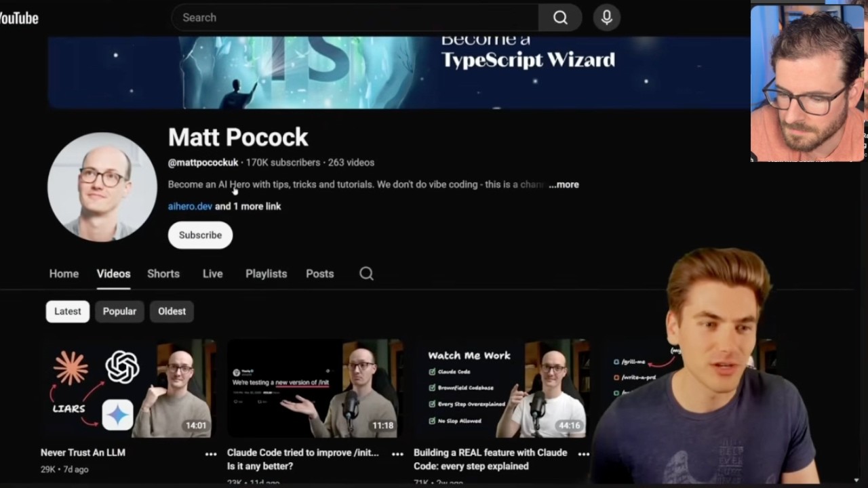The height and width of the screenshot is (488, 868).
Task: Click the '263 videos' count
Action: pyautogui.click(x=351, y=163)
